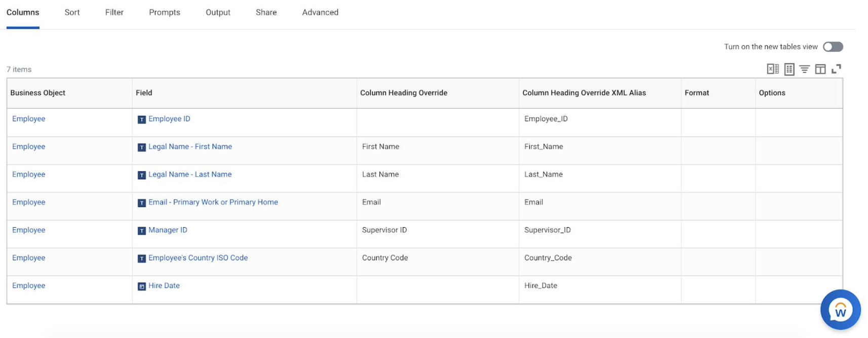868x338 pixels.
Task: Select the Prompts tab
Action: tap(165, 12)
